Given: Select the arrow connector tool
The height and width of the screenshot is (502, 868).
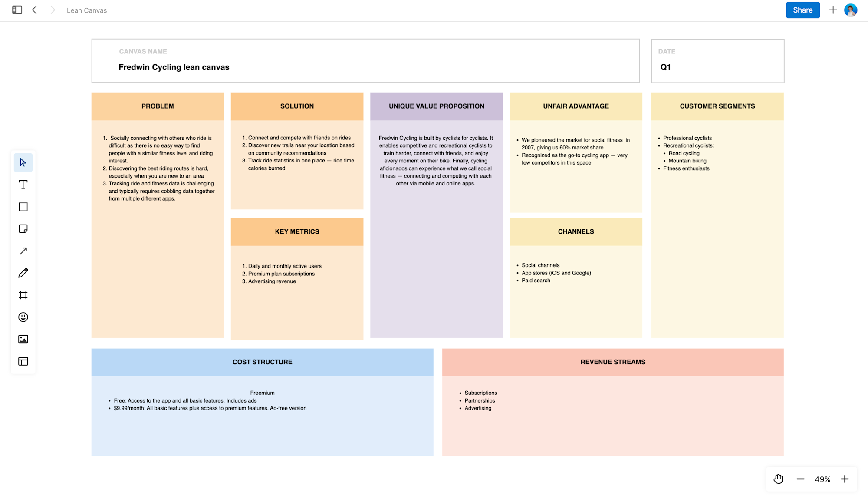Looking at the screenshot, I should [x=23, y=251].
